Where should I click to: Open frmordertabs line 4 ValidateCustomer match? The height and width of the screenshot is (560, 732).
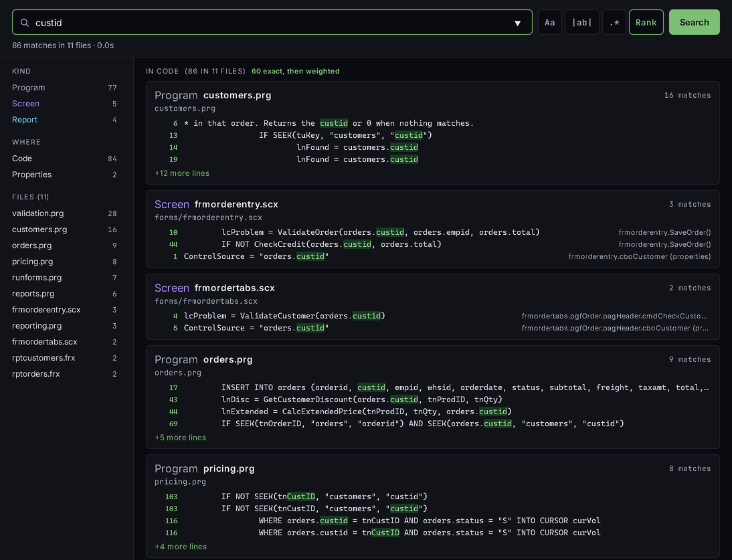(433, 316)
